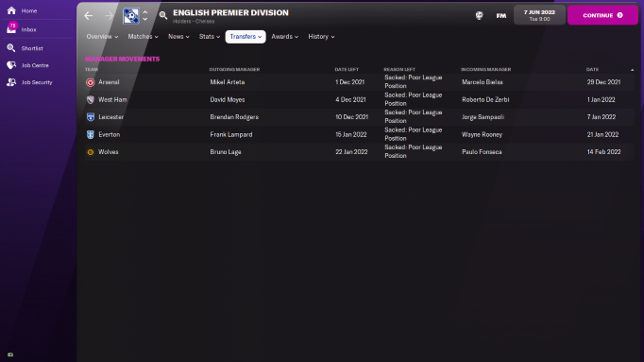The height and width of the screenshot is (362, 644).
Task: Open the Job Centre icon
Action: point(11,65)
